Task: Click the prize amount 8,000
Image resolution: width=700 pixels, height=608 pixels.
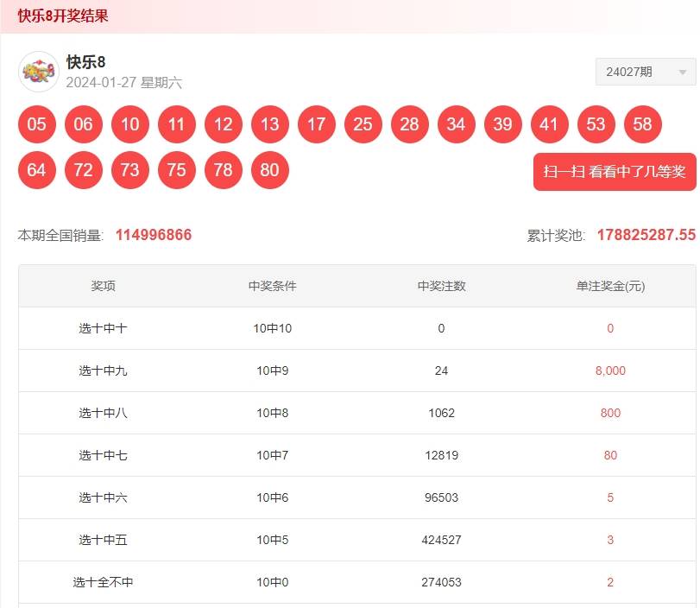Action: 610,370
